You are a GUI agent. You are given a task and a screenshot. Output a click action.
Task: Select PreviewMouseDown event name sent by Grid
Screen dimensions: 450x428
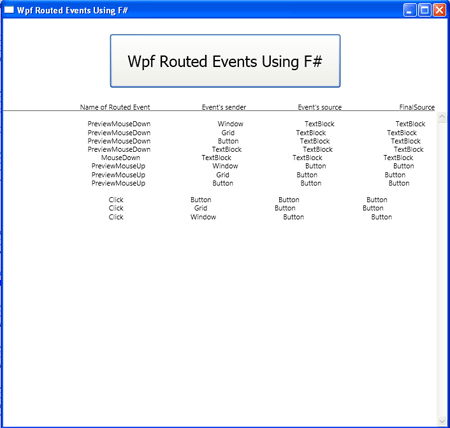click(119, 133)
